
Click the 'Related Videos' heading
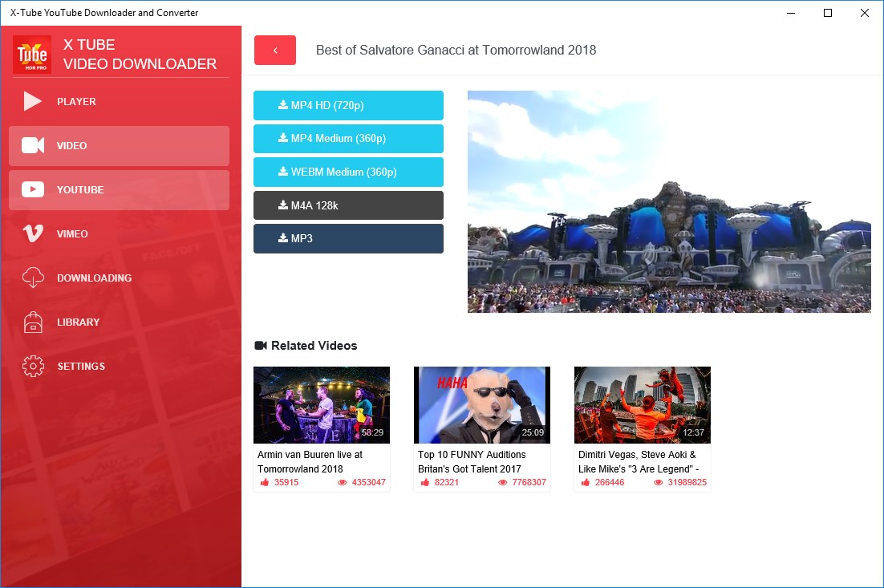(314, 346)
